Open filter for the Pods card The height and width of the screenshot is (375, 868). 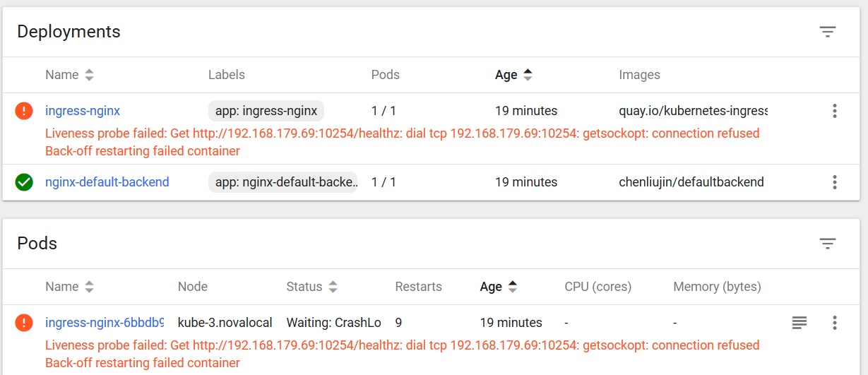827,244
